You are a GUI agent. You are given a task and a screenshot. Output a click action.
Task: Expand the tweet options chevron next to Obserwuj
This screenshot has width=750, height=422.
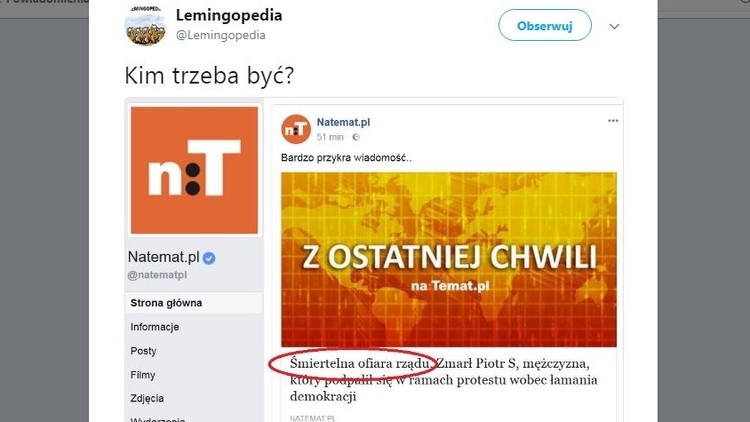[x=614, y=26]
